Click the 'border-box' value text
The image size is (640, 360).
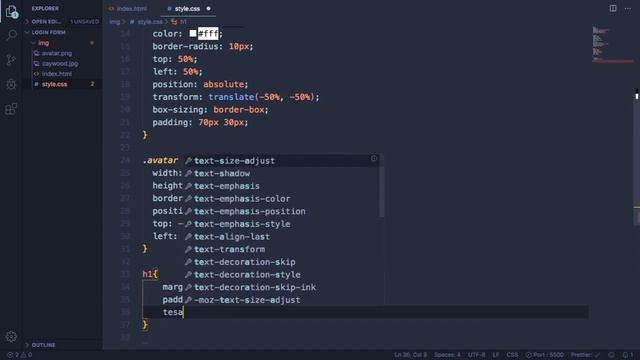[x=239, y=110]
